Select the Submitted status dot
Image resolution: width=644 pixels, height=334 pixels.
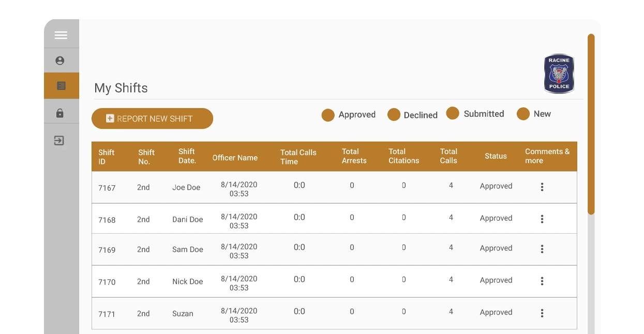click(x=453, y=114)
